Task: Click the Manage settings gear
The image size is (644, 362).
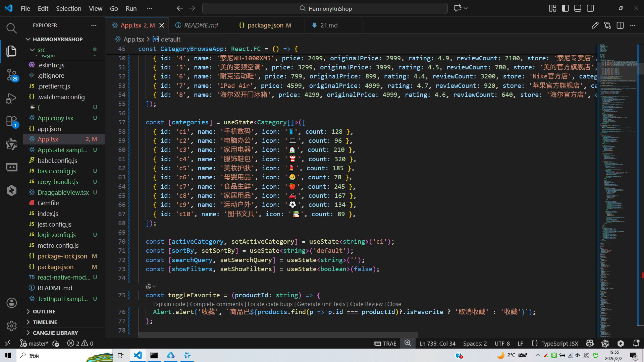Action: [11, 326]
